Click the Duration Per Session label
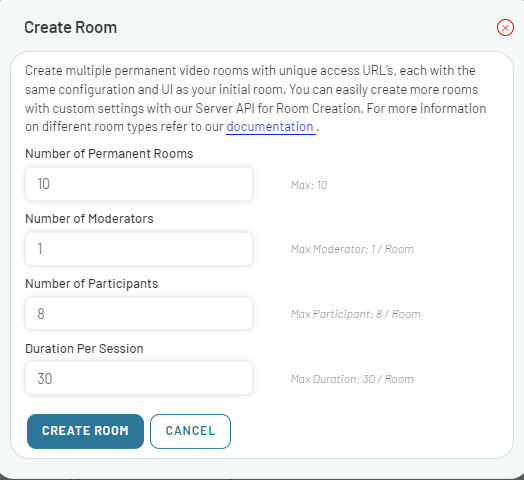The width and height of the screenshot is (524, 480). pyautogui.click(x=84, y=349)
